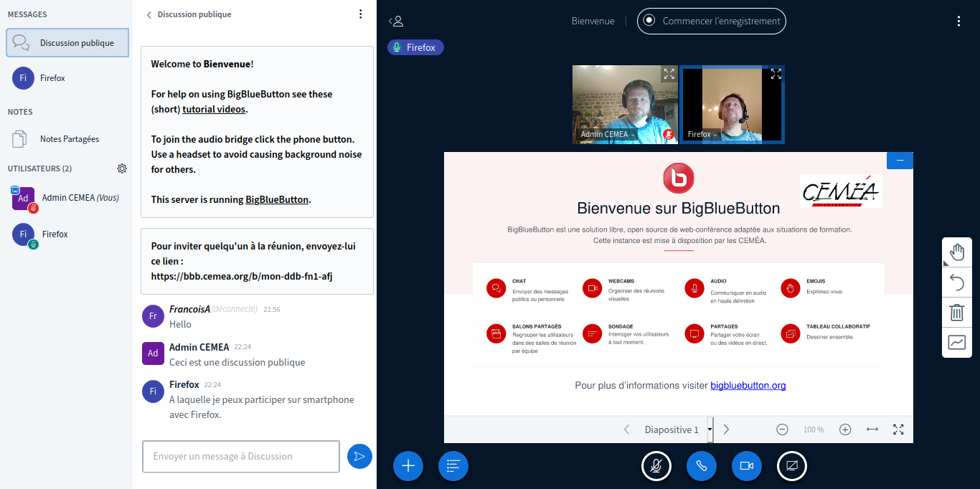Open the Discussion publique chat item

coord(67,43)
